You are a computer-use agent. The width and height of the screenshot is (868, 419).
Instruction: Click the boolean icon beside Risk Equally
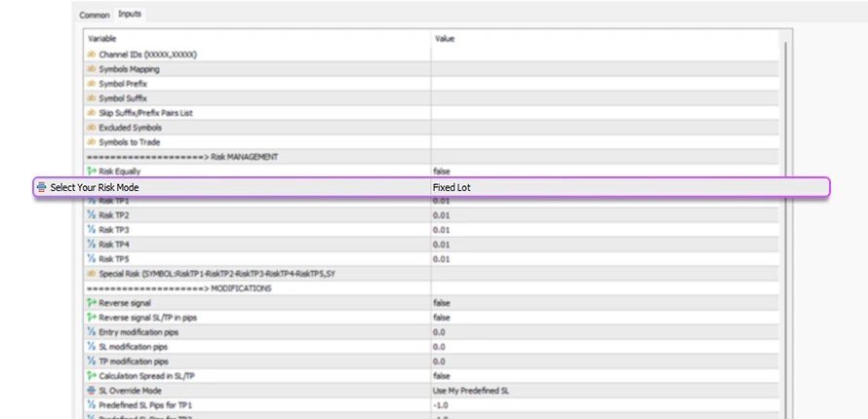92,171
